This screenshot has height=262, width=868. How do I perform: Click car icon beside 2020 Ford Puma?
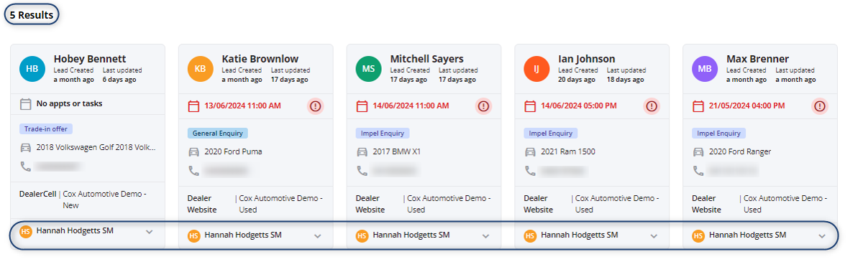point(193,152)
